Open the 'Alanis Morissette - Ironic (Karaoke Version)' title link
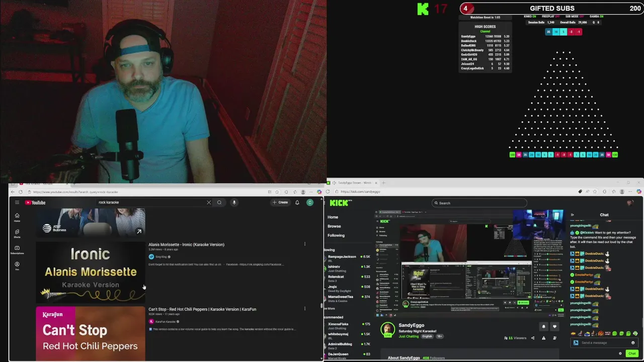This screenshot has width=644, height=362. tap(186, 244)
